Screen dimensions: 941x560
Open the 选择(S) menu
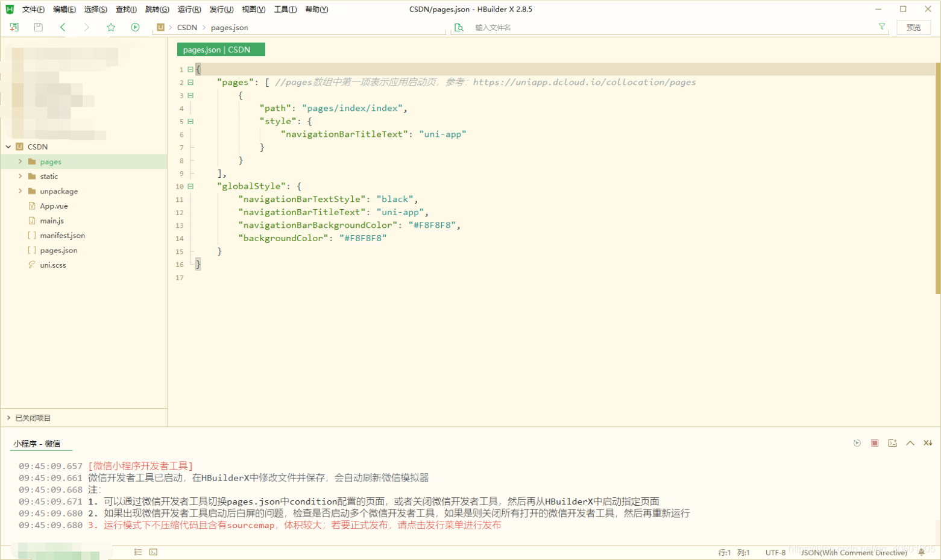[96, 9]
